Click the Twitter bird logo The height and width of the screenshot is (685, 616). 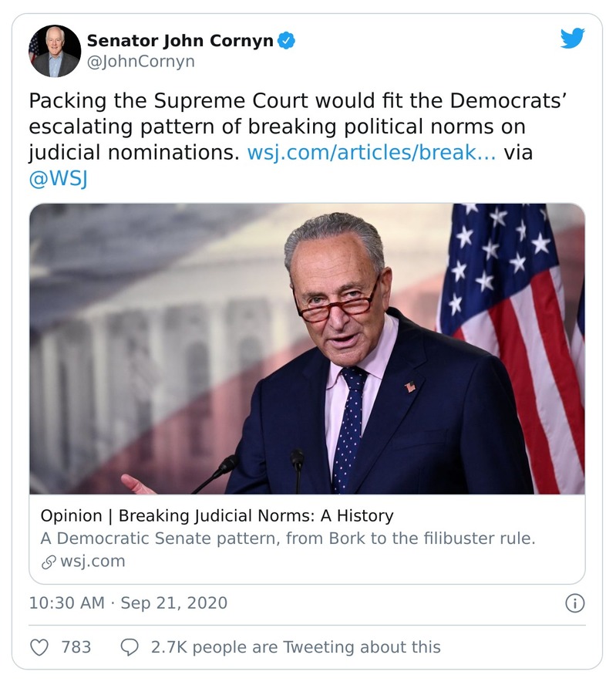click(x=572, y=39)
